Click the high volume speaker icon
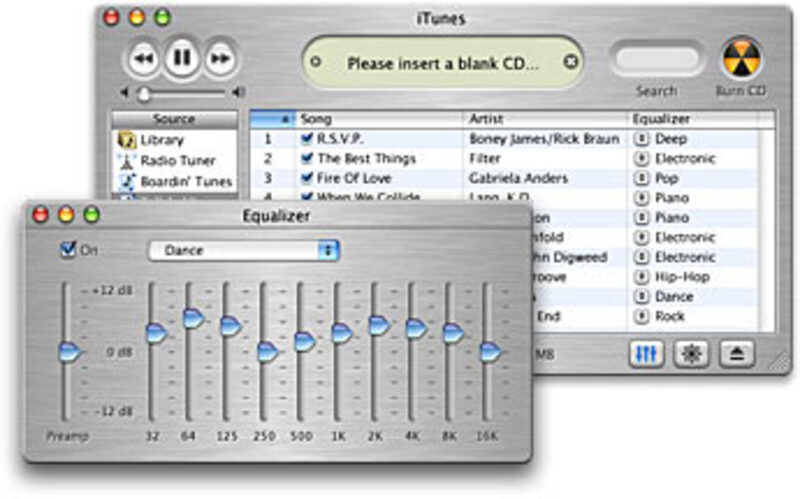800x499 pixels. (238, 92)
